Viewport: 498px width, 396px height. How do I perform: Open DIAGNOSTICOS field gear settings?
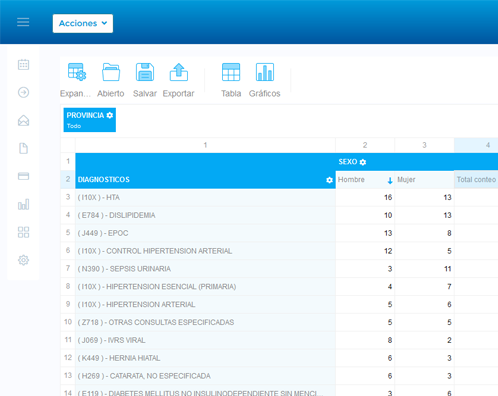point(329,180)
